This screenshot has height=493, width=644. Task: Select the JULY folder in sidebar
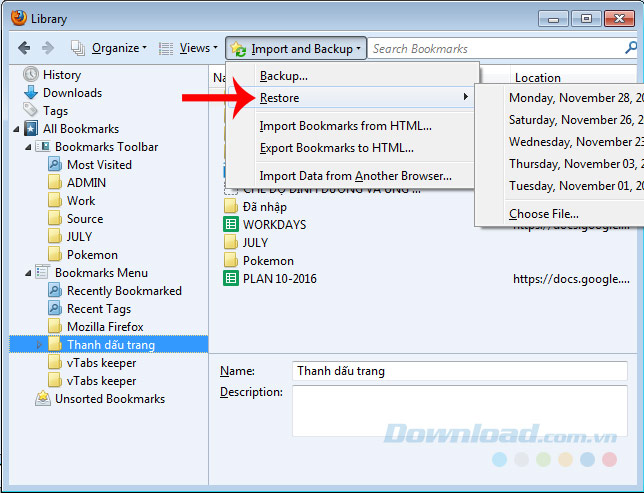[x=79, y=237]
